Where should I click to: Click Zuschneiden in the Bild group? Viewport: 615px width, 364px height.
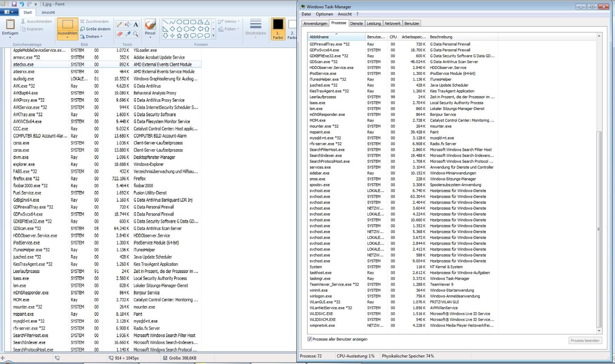(94, 21)
